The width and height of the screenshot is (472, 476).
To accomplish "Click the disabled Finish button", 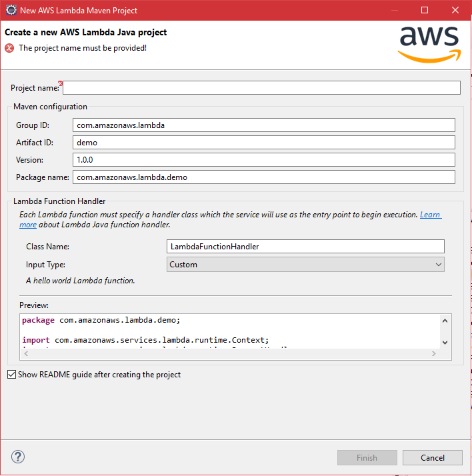I will tap(367, 457).
